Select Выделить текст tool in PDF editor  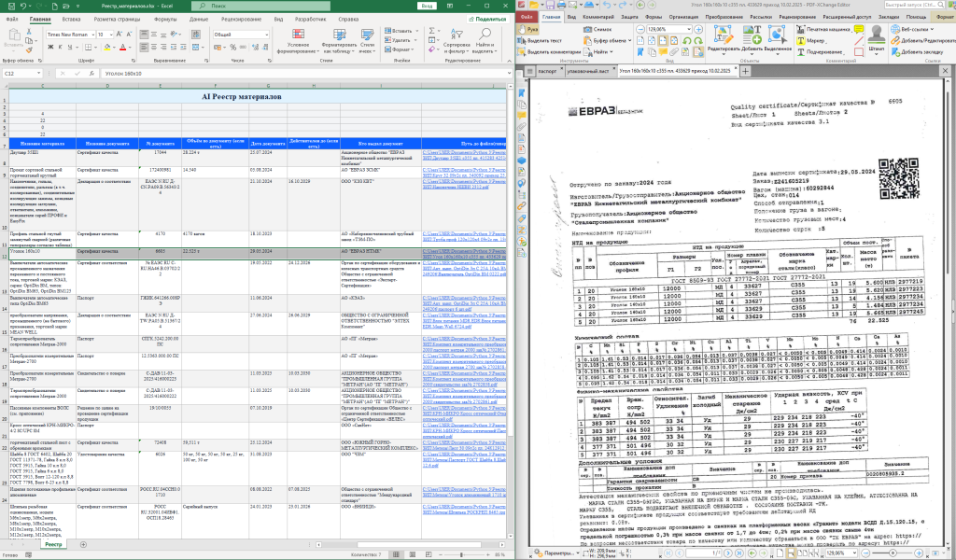[x=540, y=40]
